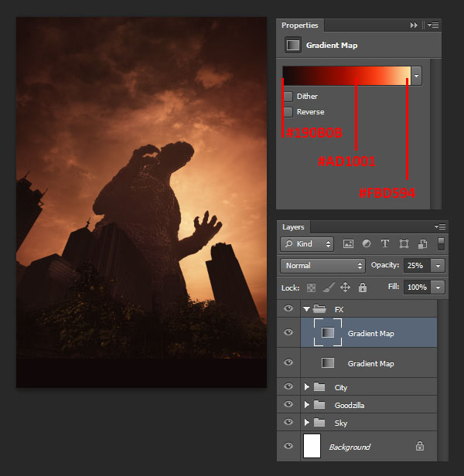Select the Goodzilla group name

[x=349, y=405]
